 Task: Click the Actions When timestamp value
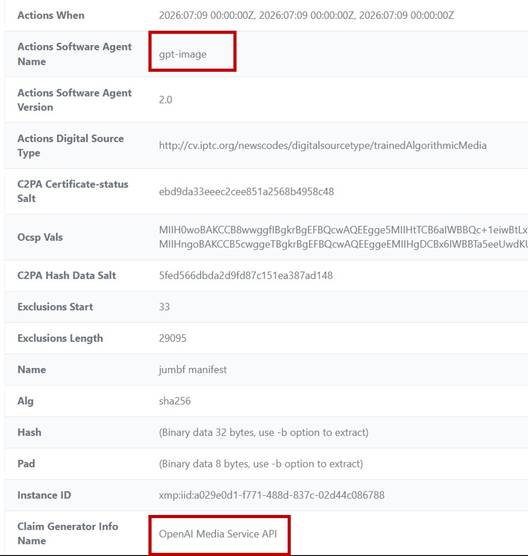[x=306, y=15]
